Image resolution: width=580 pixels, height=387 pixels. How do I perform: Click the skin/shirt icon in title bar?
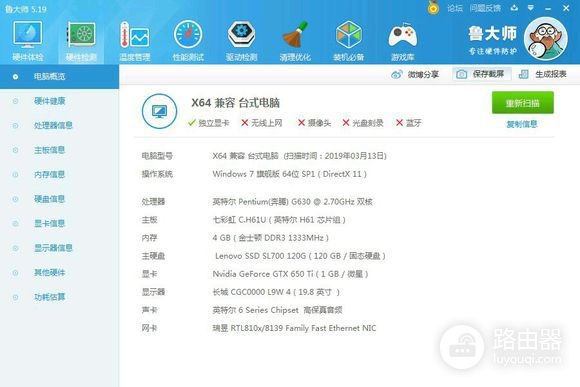(x=514, y=8)
